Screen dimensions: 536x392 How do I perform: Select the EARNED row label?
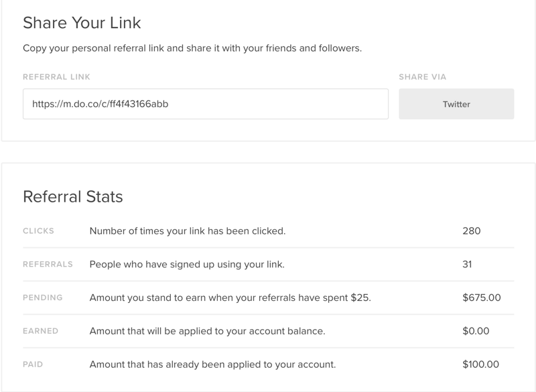[40, 331]
